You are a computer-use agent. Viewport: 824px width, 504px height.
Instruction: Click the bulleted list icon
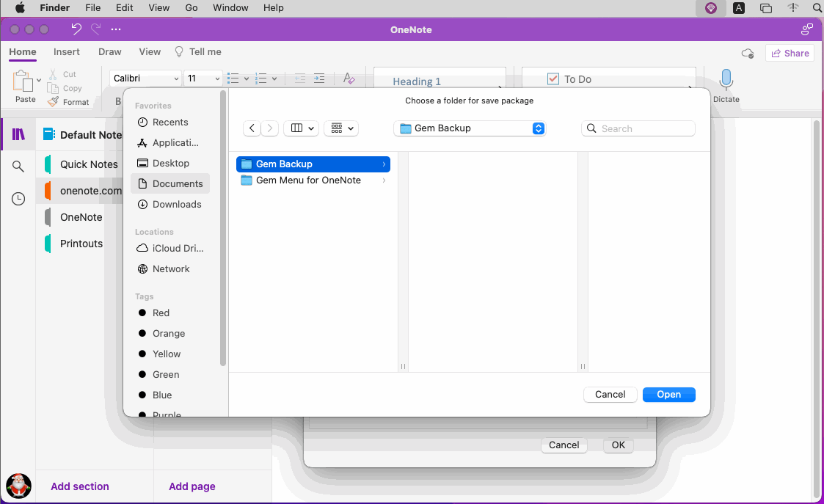click(x=233, y=78)
